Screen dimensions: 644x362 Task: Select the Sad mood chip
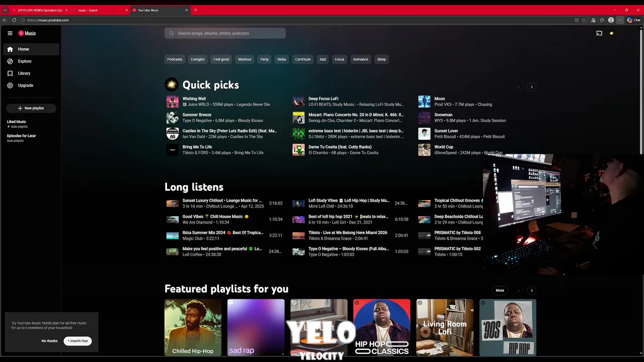(323, 59)
